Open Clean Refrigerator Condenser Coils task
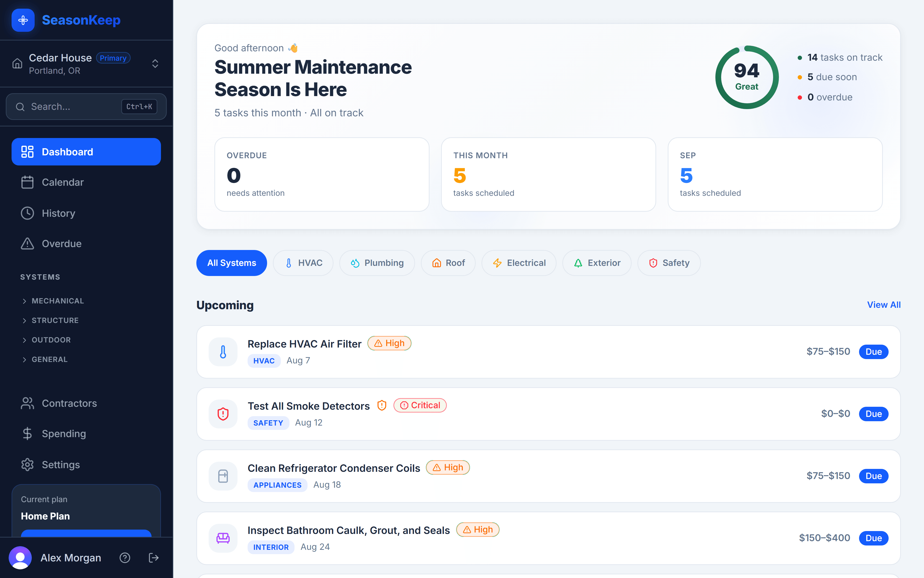The width and height of the screenshot is (924, 578). coord(548,476)
